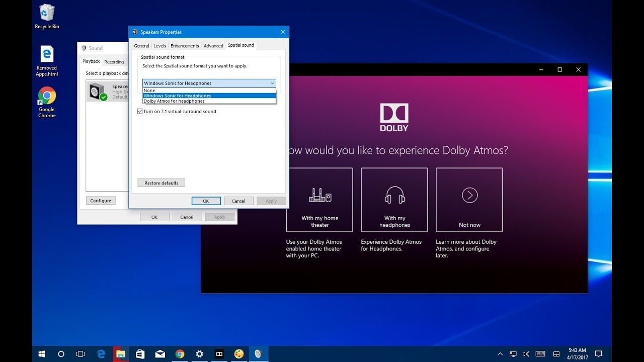Close the Dolby Access window
Screen dimensions: 644x362
[x=578, y=70]
